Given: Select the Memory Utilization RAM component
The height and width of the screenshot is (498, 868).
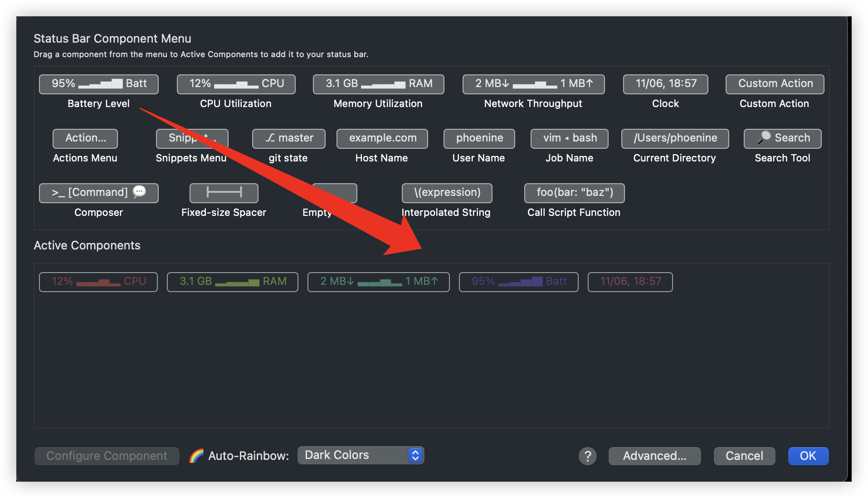Looking at the screenshot, I should pyautogui.click(x=378, y=84).
